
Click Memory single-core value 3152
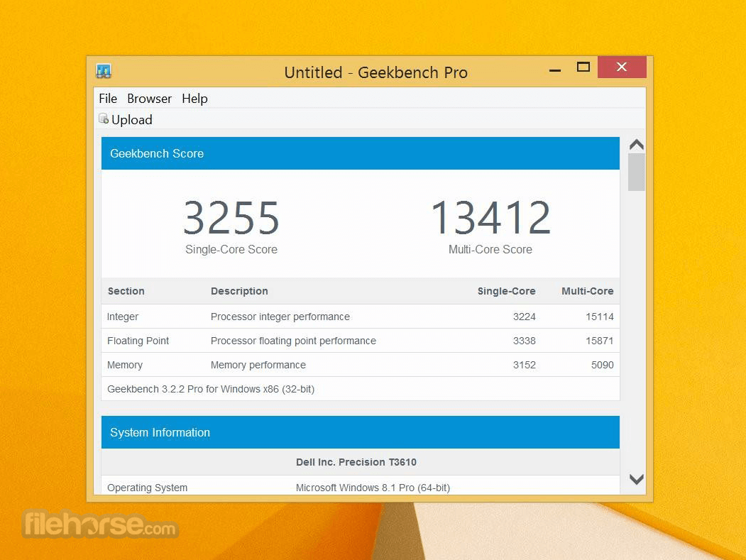525,365
